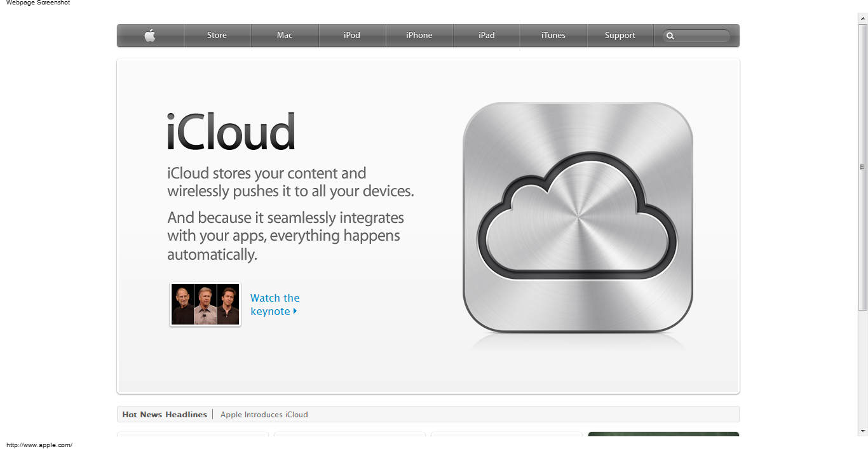The height and width of the screenshot is (449, 868).
Task: Click the large iCloud brushed-metal icon
Action: pyautogui.click(x=578, y=217)
